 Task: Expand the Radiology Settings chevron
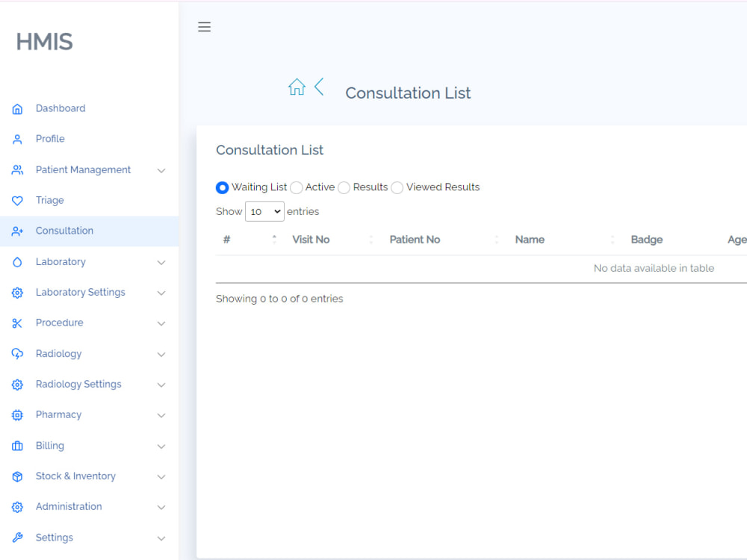(x=161, y=385)
